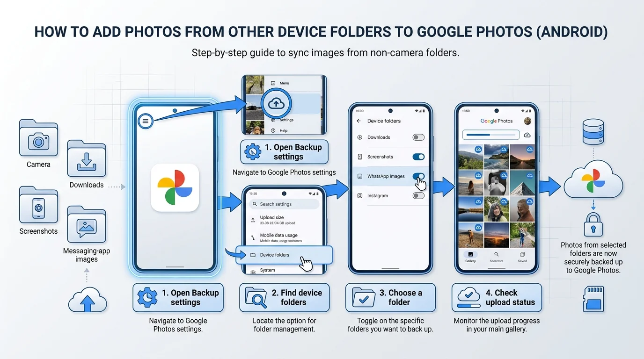Tap the circled cloud backup icon in menu
Image resolution: width=644 pixels, height=359 pixels.
pyautogui.click(x=277, y=104)
